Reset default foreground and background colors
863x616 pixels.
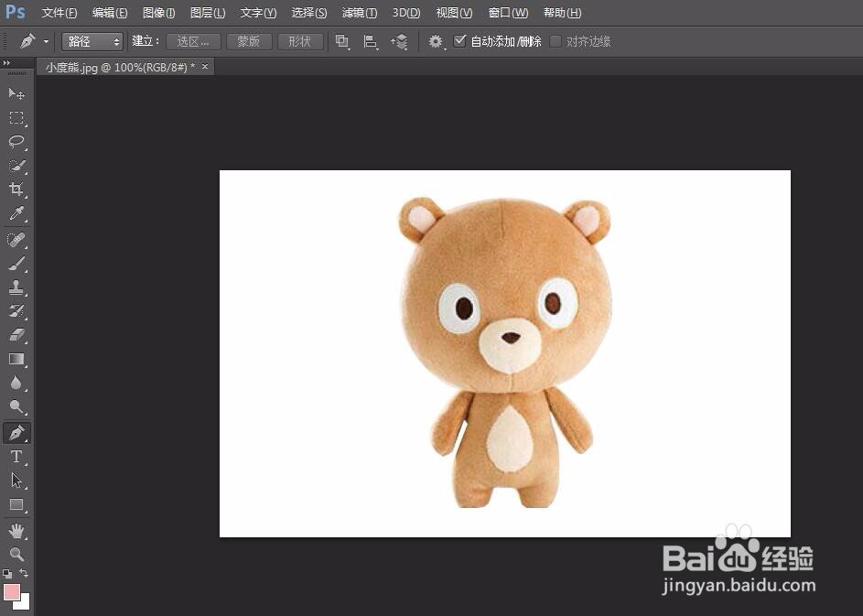tap(6, 573)
